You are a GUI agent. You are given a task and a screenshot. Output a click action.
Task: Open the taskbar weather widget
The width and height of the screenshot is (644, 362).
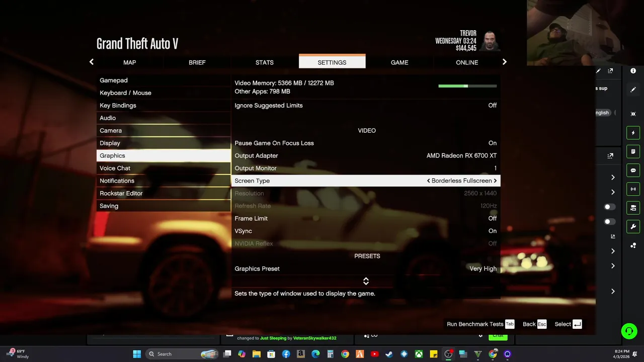(18, 354)
